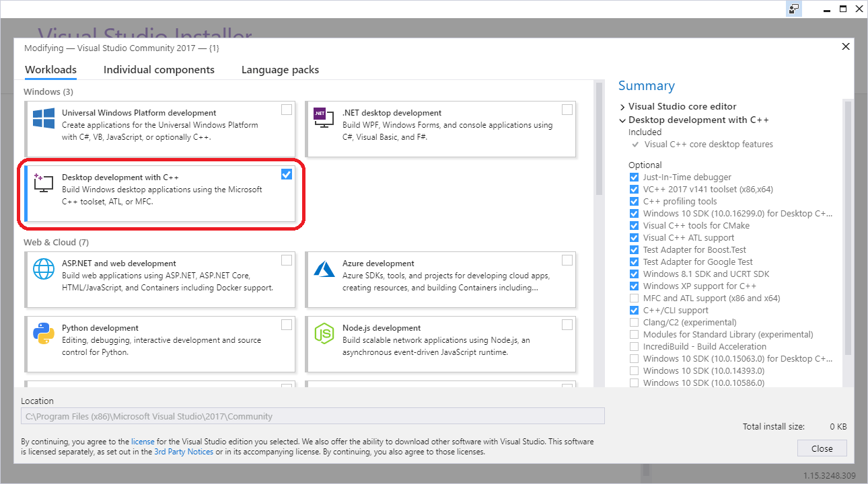The height and width of the screenshot is (484, 868).
Task: Check ASP.NET and web development workload
Action: [287, 260]
